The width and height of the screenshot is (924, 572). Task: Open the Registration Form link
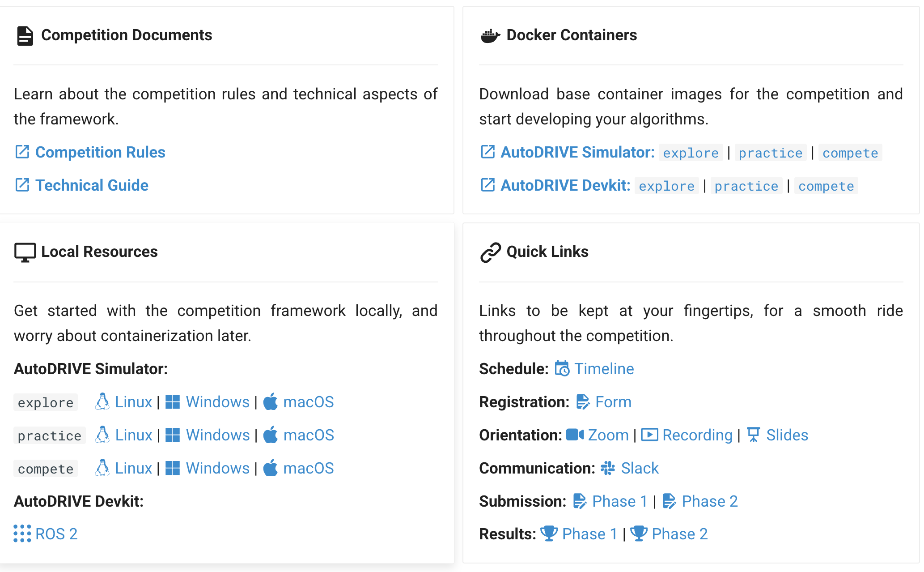613,402
